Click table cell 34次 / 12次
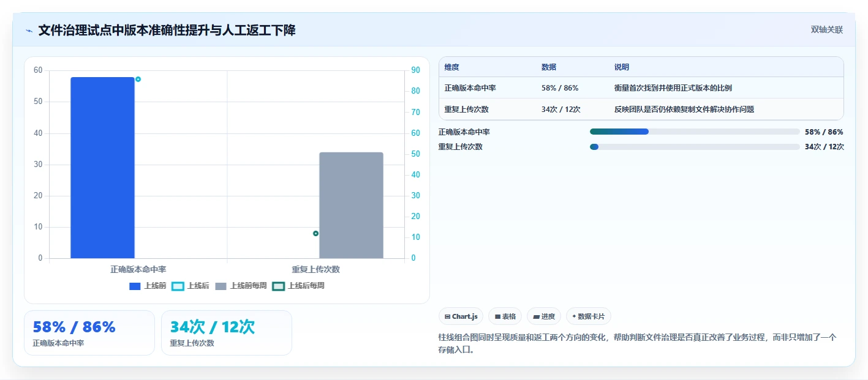The height and width of the screenshot is (380, 868). 560,110
